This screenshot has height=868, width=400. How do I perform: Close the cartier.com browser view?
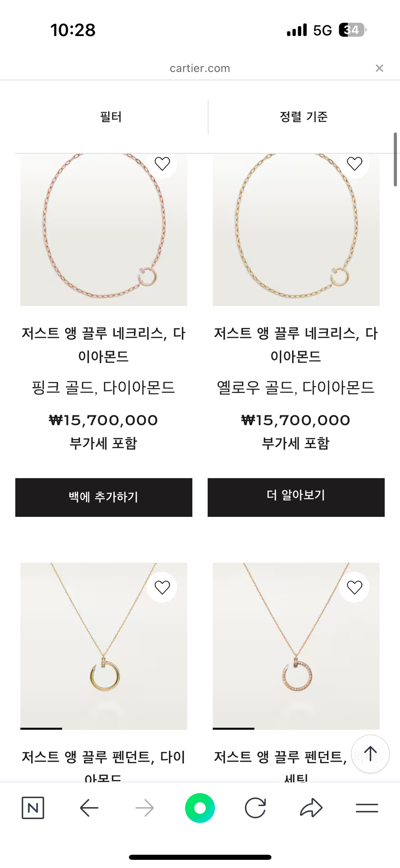pos(379,68)
